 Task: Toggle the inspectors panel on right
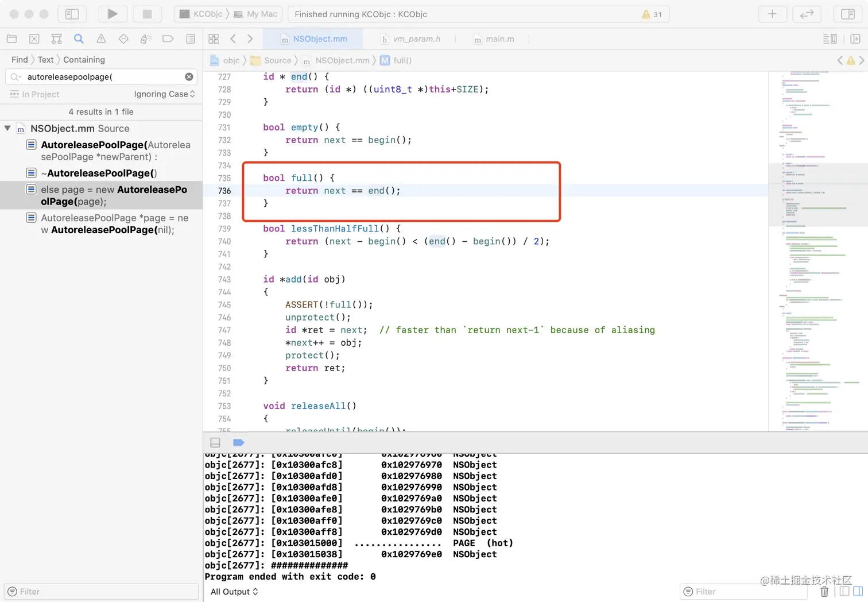coord(847,14)
